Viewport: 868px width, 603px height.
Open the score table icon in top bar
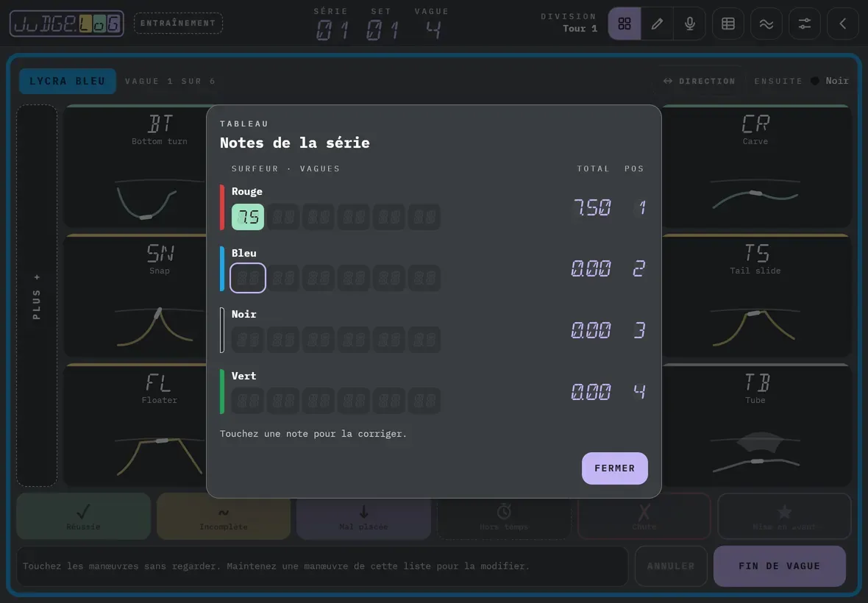pyautogui.click(x=728, y=24)
